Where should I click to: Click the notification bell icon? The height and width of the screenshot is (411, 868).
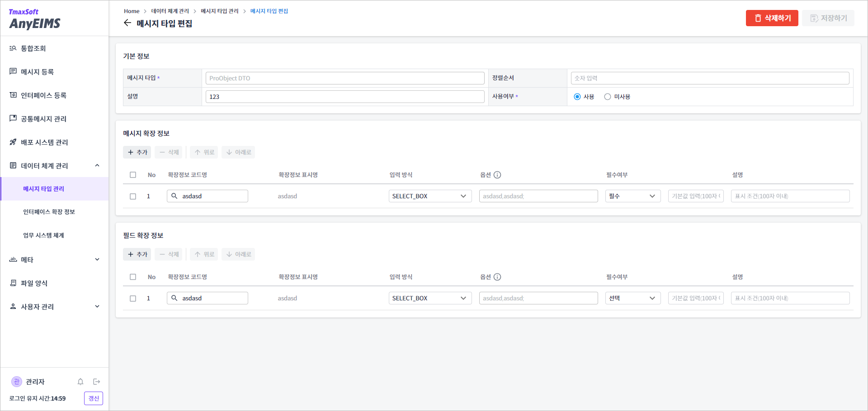(80, 382)
